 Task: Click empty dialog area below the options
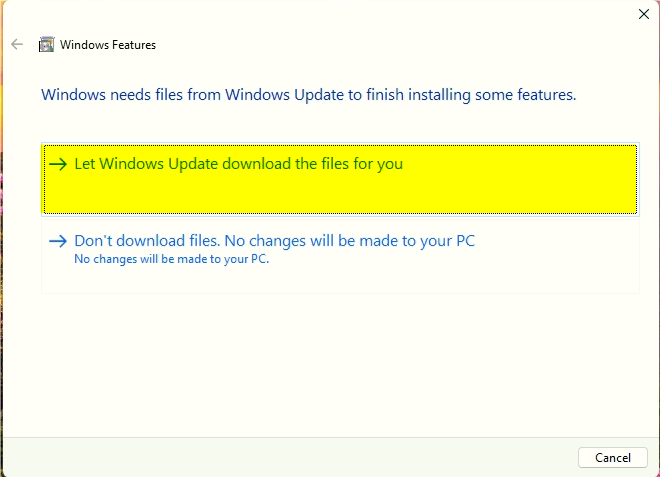pyautogui.click(x=328, y=366)
